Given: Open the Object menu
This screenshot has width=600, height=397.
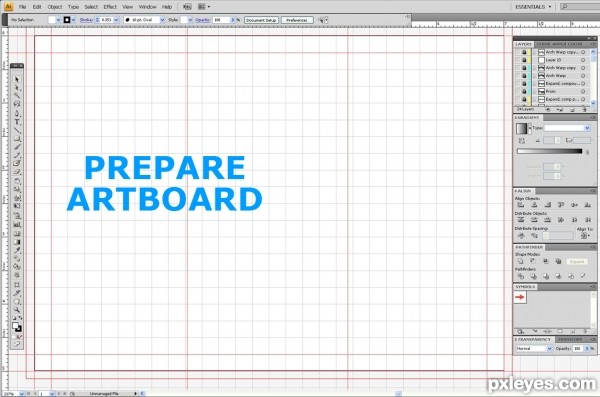Looking at the screenshot, I should pos(55,7).
